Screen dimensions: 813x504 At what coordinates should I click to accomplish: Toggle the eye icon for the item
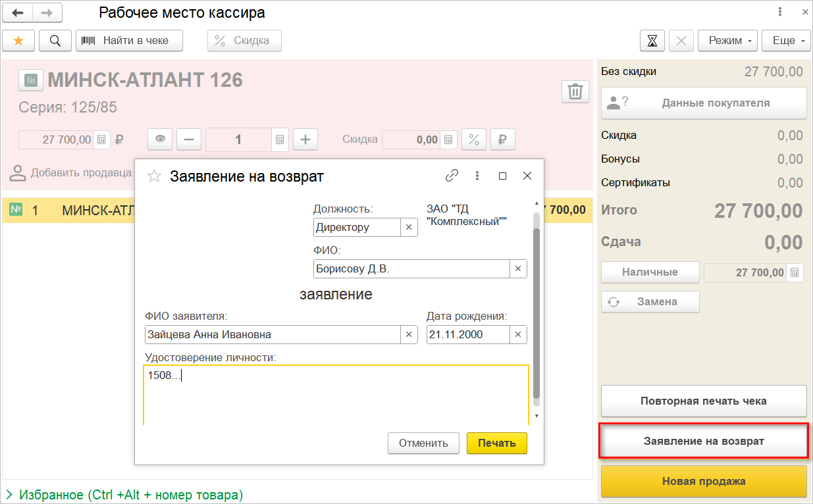(x=160, y=139)
